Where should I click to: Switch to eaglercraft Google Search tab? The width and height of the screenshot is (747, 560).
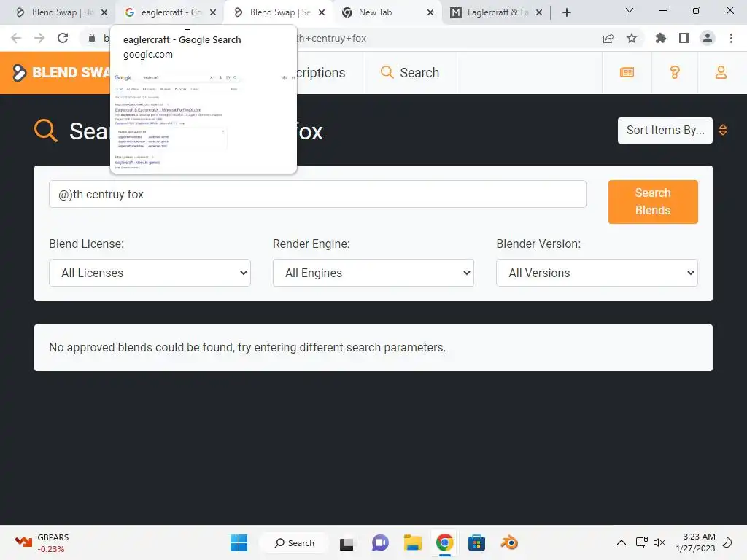coord(169,12)
